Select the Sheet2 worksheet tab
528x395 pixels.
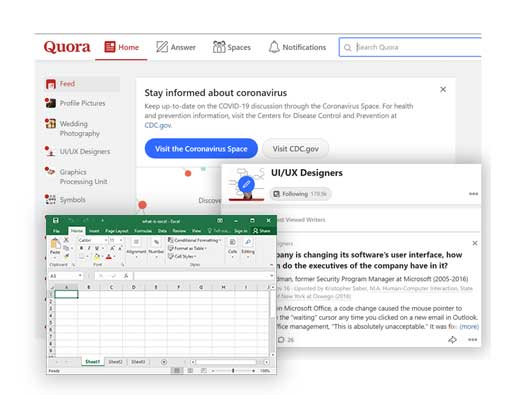pos(115,362)
